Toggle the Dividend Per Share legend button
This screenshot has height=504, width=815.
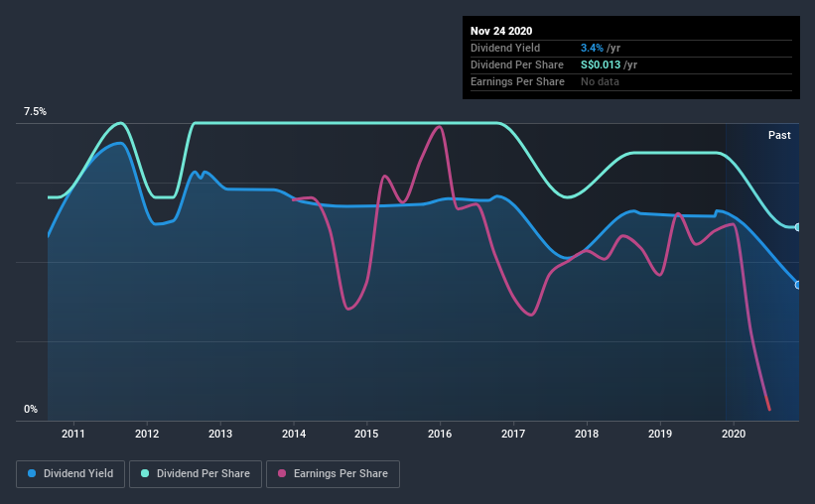click(x=196, y=474)
